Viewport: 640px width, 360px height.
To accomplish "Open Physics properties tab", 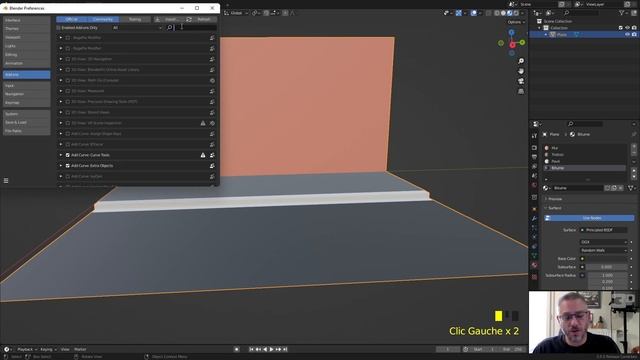I will (x=534, y=237).
